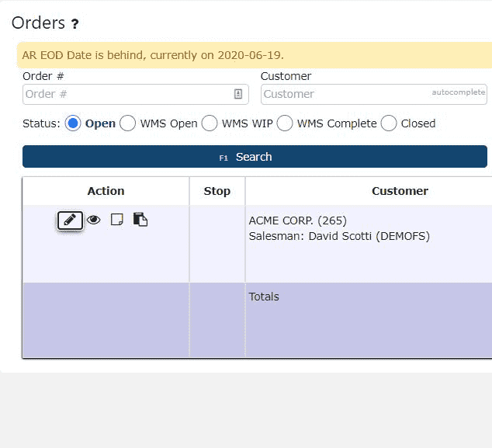This screenshot has height=448, width=492.
Task: Focus the Order # input field
Action: [136, 94]
